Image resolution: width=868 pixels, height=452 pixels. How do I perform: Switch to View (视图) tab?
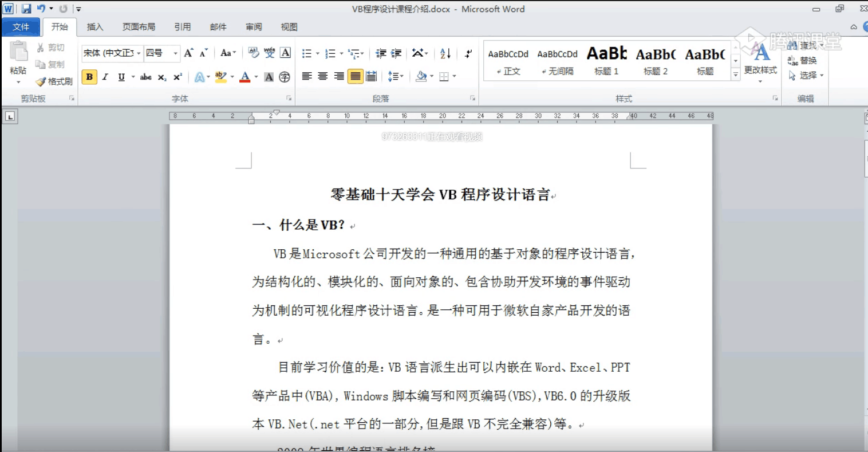tap(289, 27)
